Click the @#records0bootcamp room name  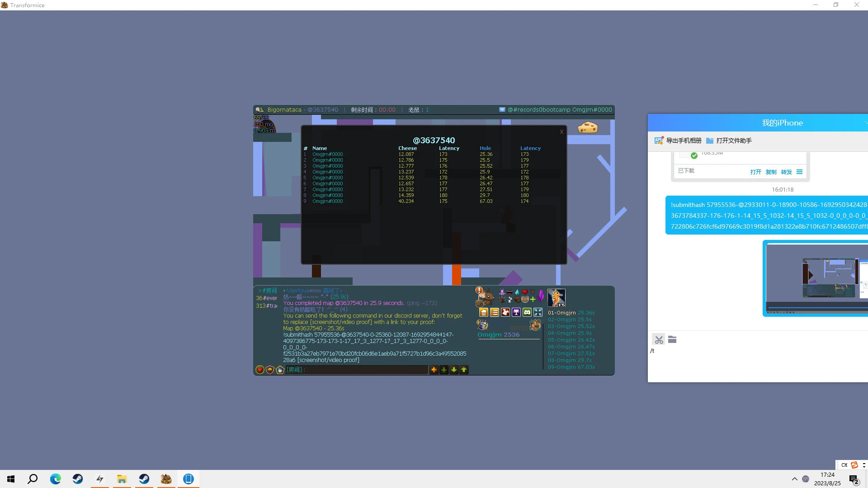point(560,109)
